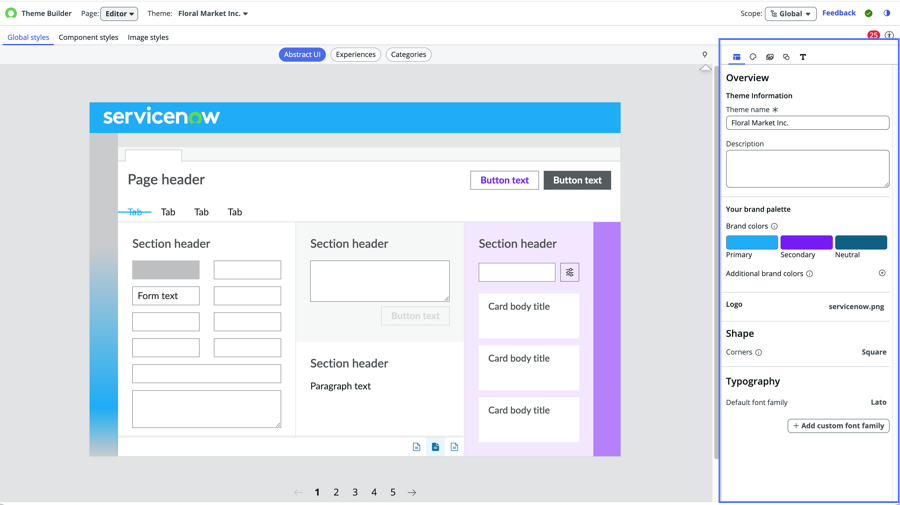Viewport: 900px width, 505px height.
Task: Select the last document icon in preview footer
Action: point(455,447)
